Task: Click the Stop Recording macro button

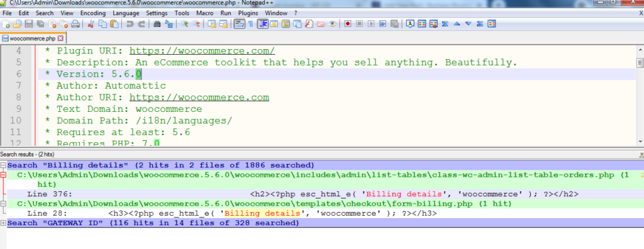Action: tap(359, 24)
